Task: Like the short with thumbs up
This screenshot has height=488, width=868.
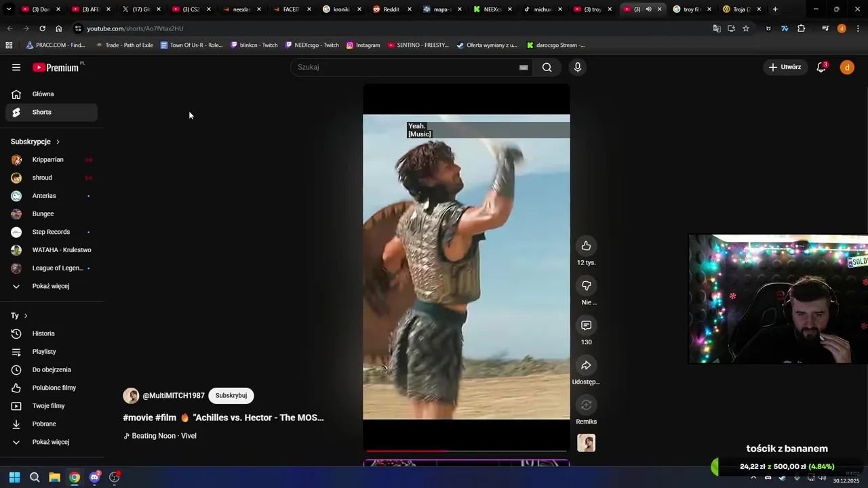Action: point(587,246)
